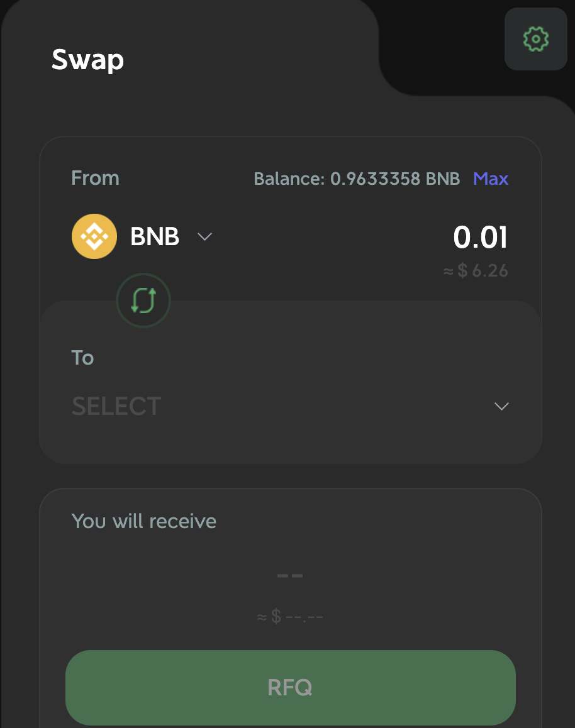575x728 pixels.
Task: Click the Swap heading
Action: pyautogui.click(x=87, y=60)
